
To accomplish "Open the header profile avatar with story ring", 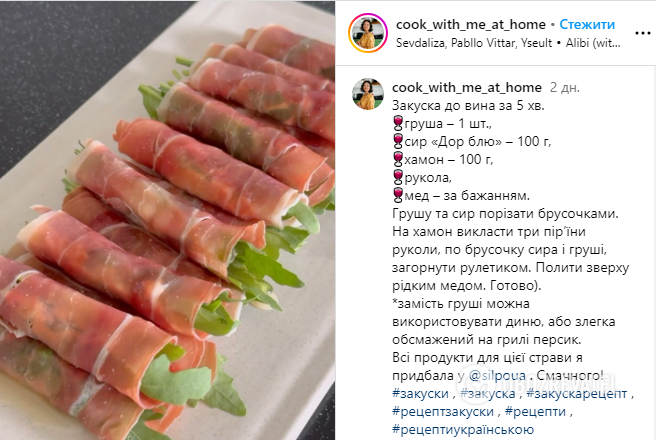I will (x=368, y=33).
